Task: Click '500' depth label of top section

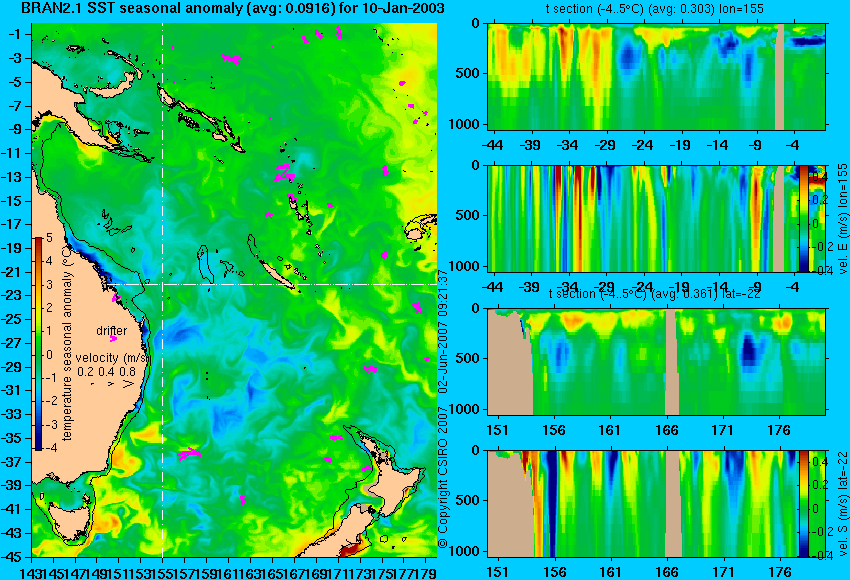Action: pyautogui.click(x=468, y=73)
